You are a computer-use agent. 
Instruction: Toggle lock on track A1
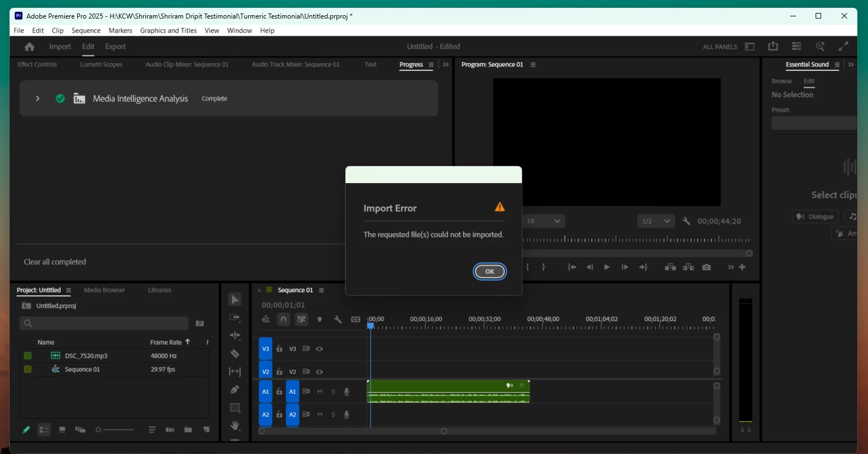(279, 391)
